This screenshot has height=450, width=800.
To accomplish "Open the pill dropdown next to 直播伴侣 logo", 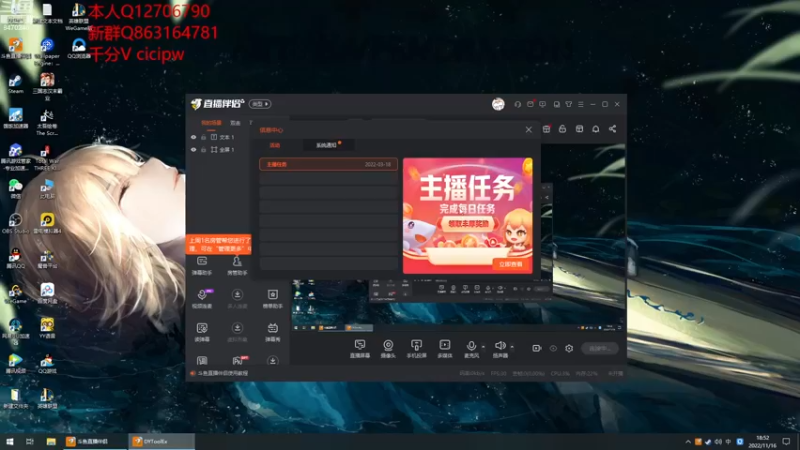I will pyautogui.click(x=260, y=104).
